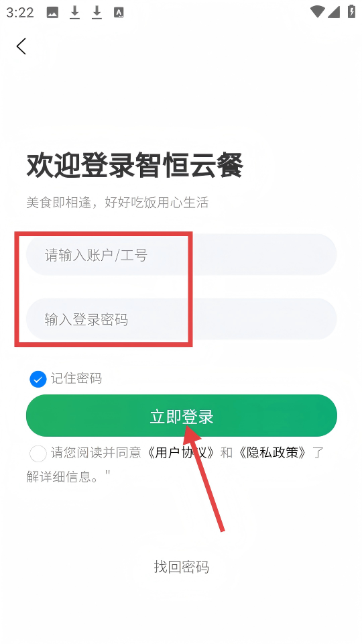
Task: Tap the 记住密码 label text
Action: point(76,378)
